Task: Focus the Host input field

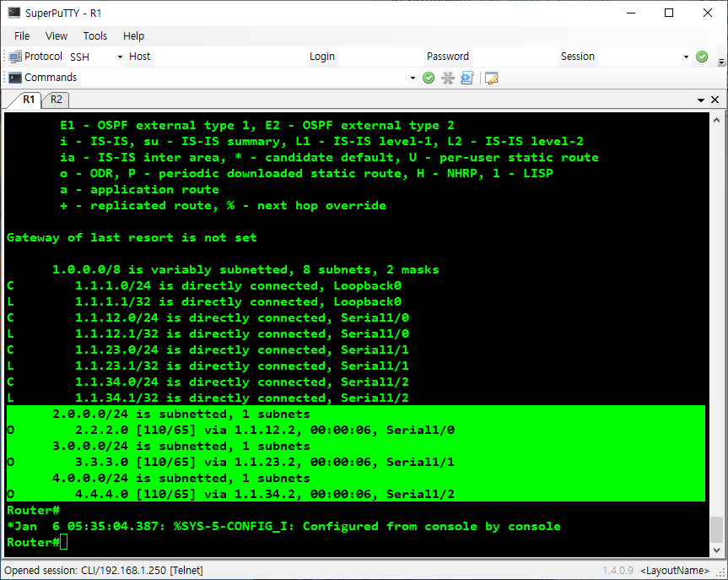Action: [x=228, y=57]
